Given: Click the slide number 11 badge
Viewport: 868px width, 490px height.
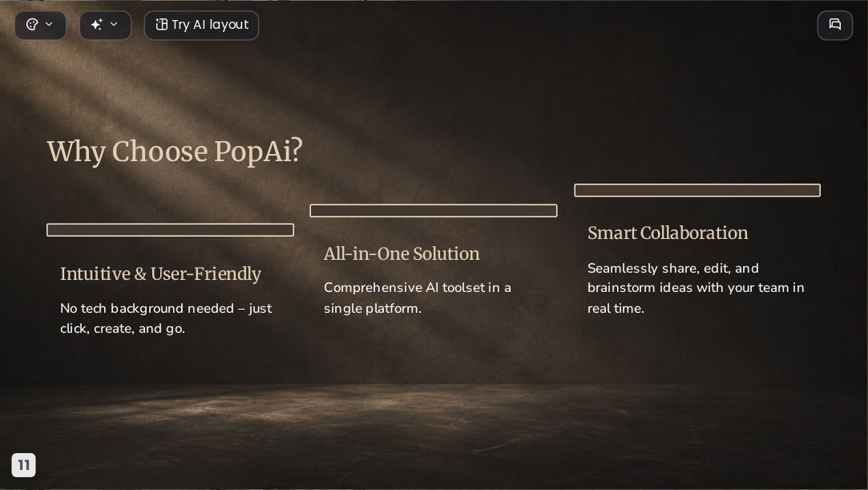Looking at the screenshot, I should 24,465.
